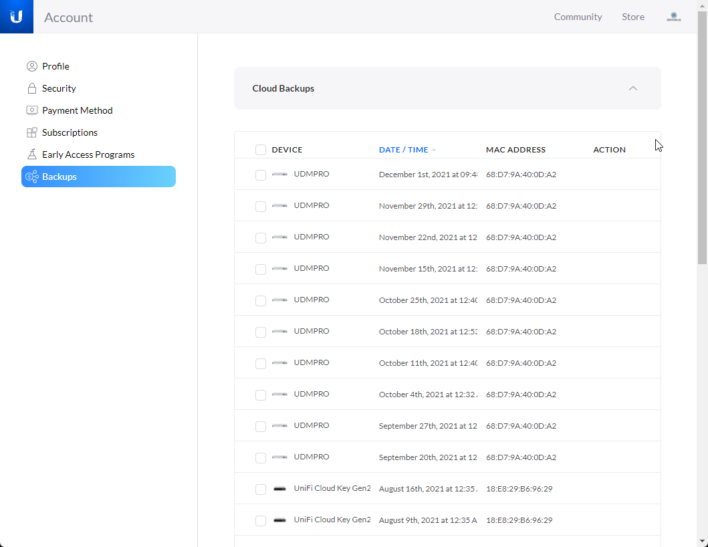Image resolution: width=708 pixels, height=547 pixels.
Task: Click the Subscriptions sidebar icon
Action: pyautogui.click(x=32, y=132)
